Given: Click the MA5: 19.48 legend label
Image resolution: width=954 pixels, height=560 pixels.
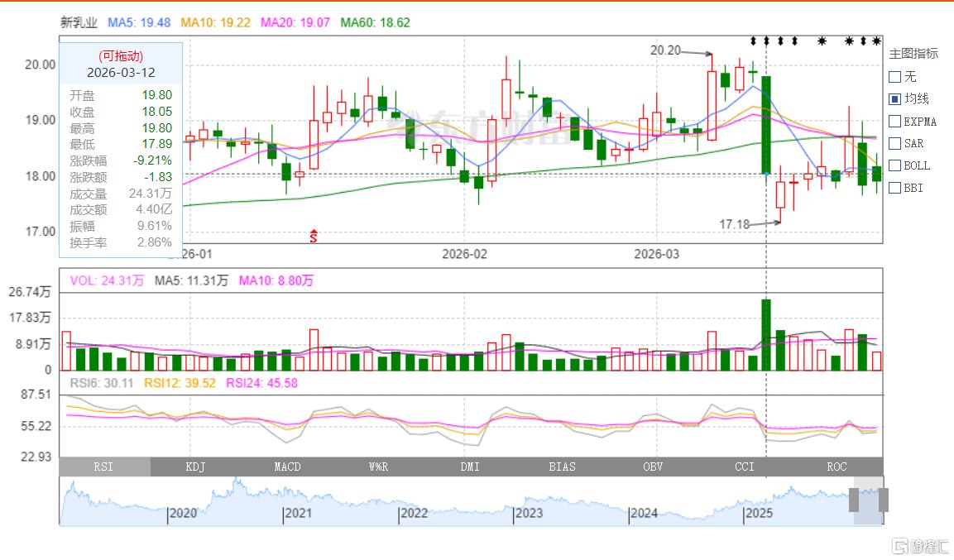Looking at the screenshot, I should 139,22.
